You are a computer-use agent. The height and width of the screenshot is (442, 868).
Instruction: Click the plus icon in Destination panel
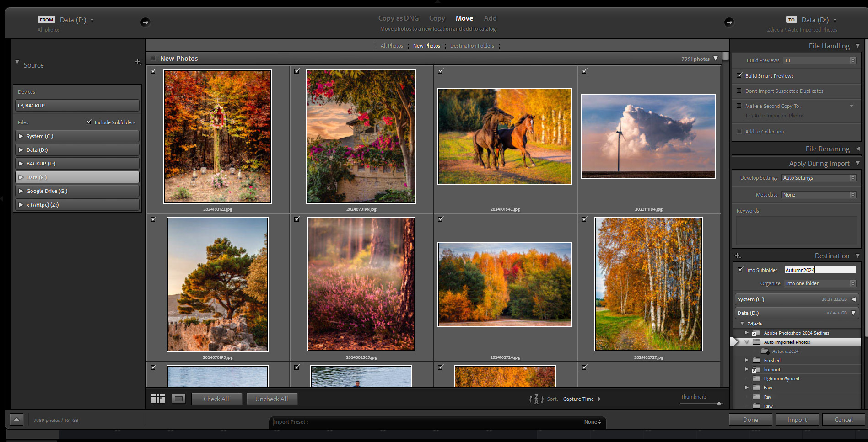(x=737, y=256)
